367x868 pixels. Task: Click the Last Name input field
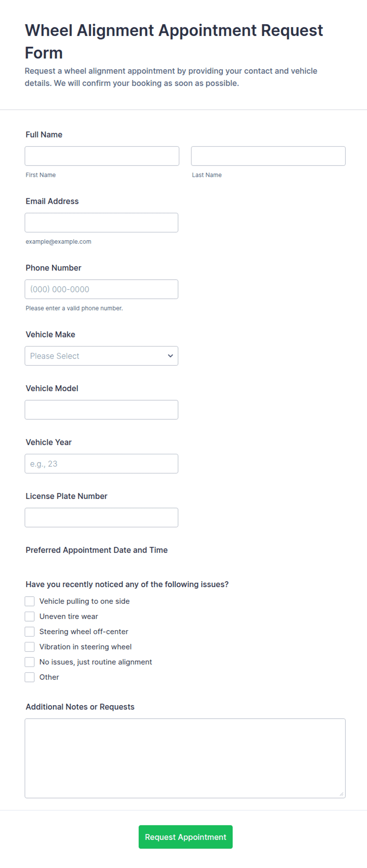coord(268,156)
